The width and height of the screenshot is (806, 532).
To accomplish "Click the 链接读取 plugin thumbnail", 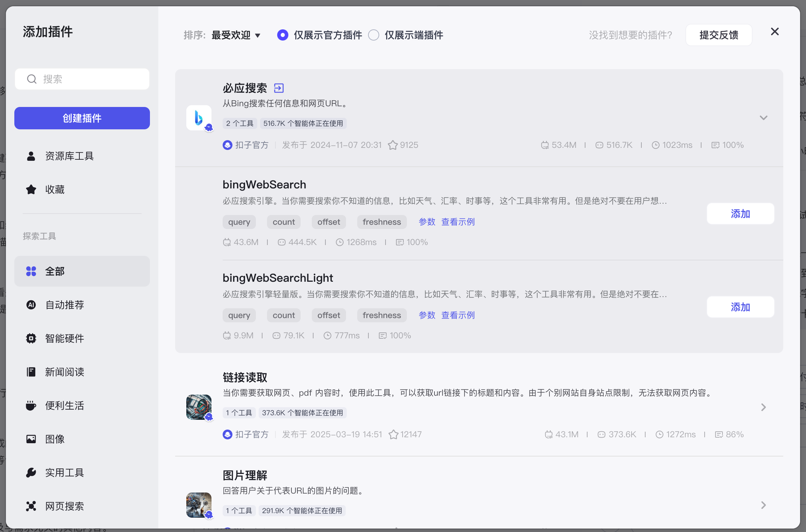I will (199, 407).
